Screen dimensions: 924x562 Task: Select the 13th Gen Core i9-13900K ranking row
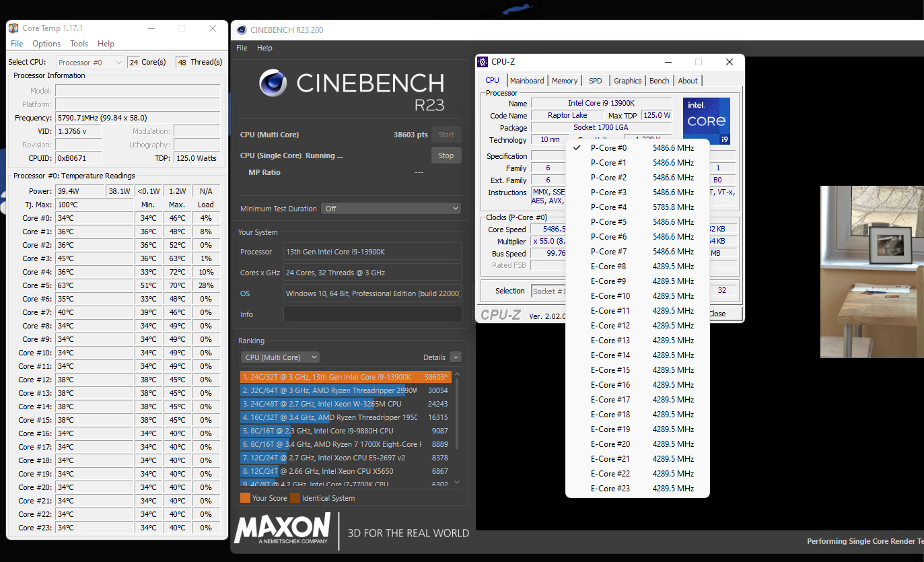(x=345, y=377)
